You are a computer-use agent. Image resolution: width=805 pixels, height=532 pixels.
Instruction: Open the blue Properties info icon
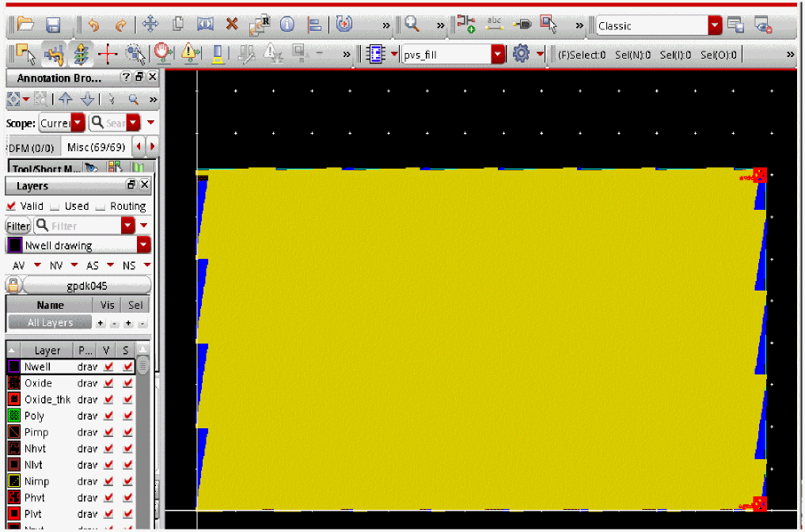coord(287,25)
